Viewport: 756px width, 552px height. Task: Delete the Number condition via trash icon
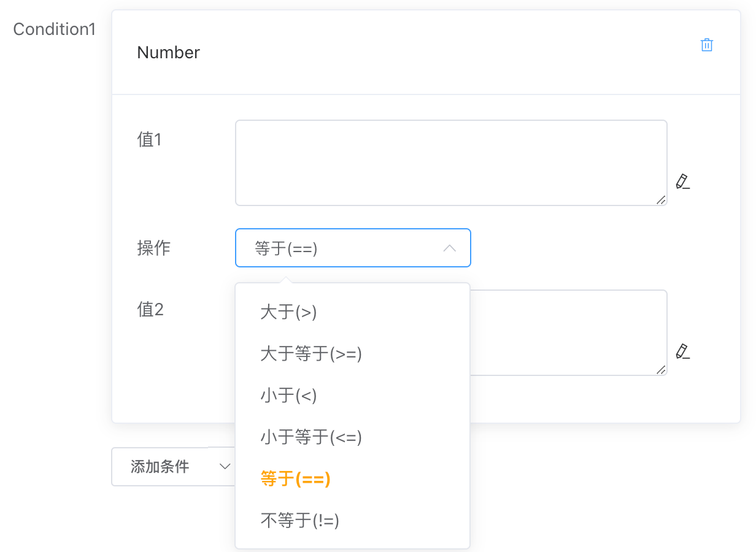[x=707, y=45]
